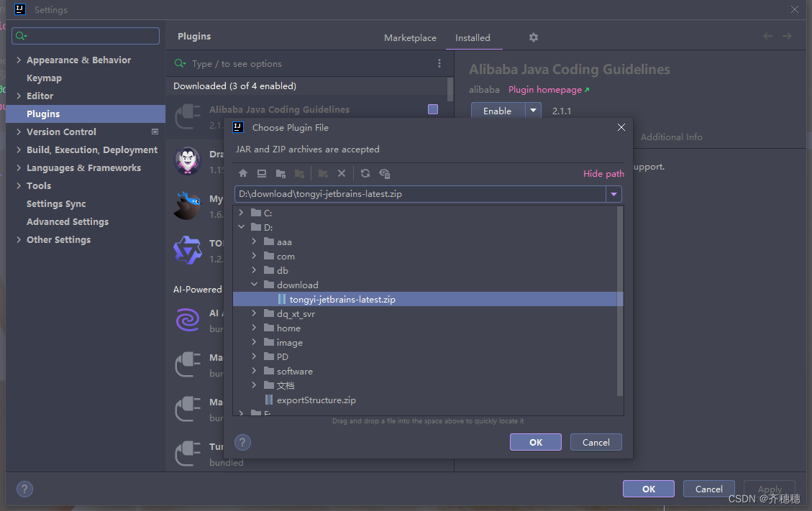Click the exportStructure.zip archive icon
The height and width of the screenshot is (511, 812).
[x=269, y=400]
